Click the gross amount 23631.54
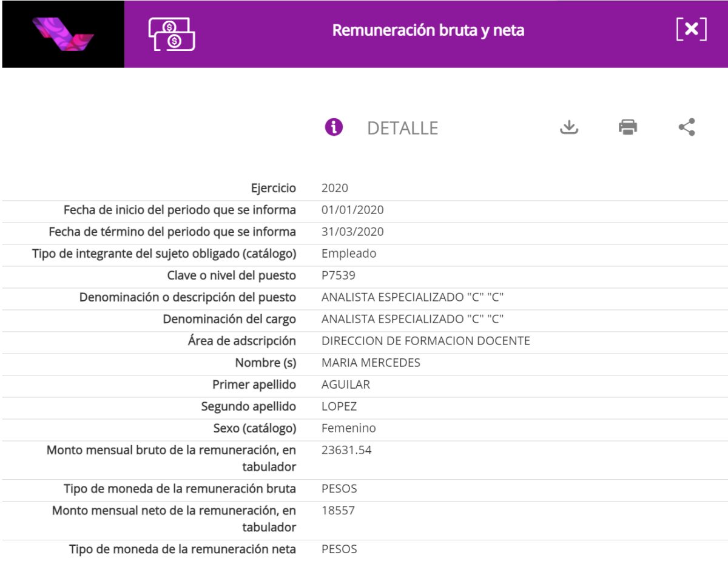The width and height of the screenshot is (728, 561). (x=346, y=450)
